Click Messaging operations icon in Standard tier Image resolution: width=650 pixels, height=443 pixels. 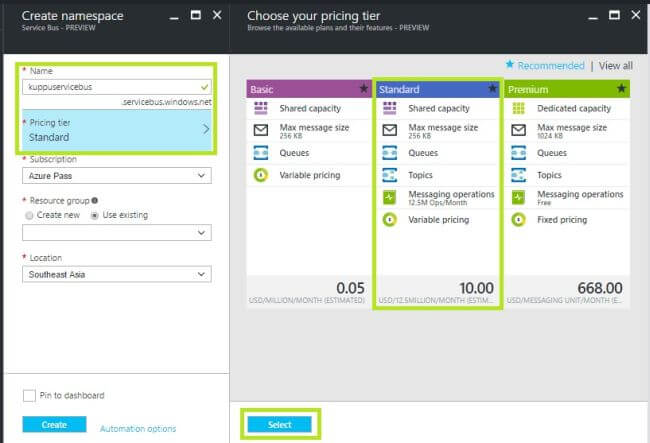coord(390,198)
